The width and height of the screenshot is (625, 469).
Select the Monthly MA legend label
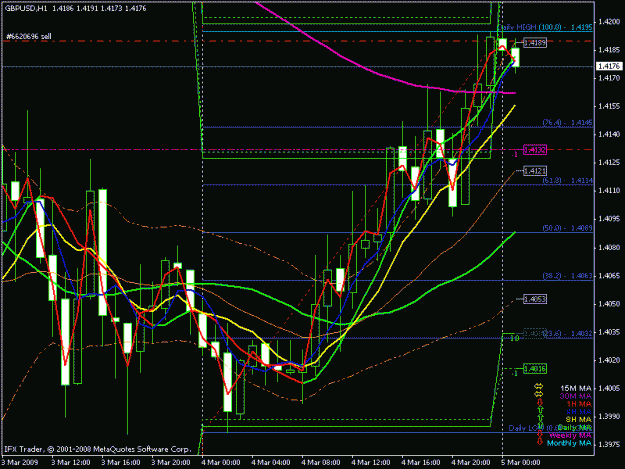[x=569, y=443]
